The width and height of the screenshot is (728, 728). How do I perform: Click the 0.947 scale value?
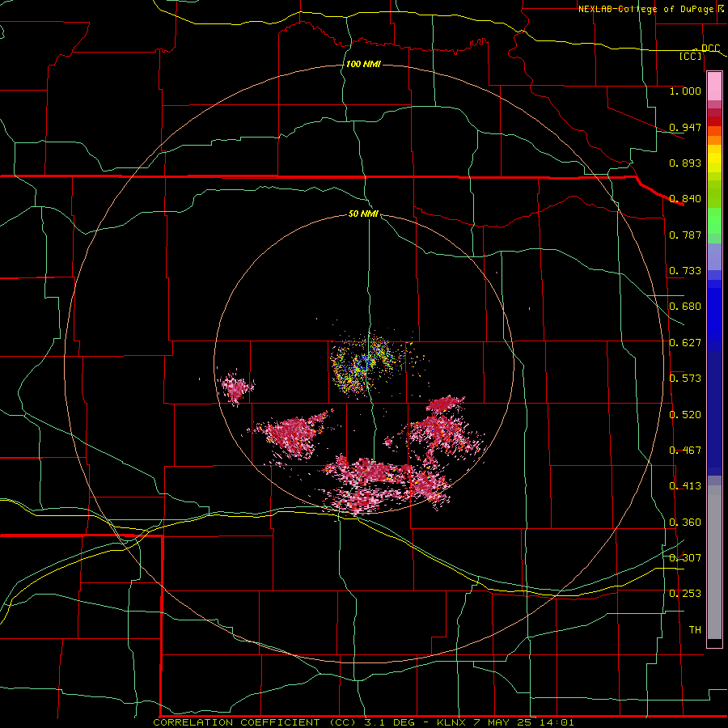[x=685, y=127]
